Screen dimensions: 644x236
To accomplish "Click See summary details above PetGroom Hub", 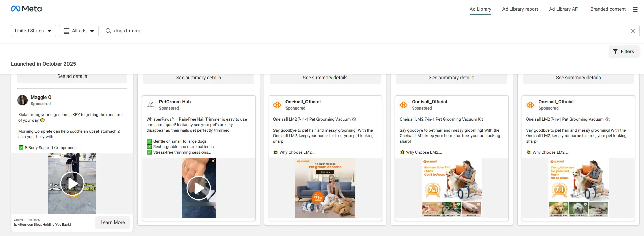I will coord(199,78).
